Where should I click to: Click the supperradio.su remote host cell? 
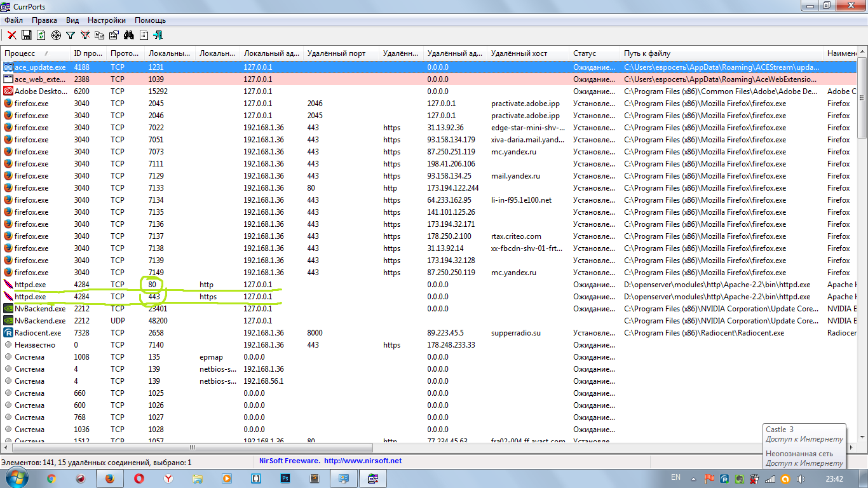[515, 332]
